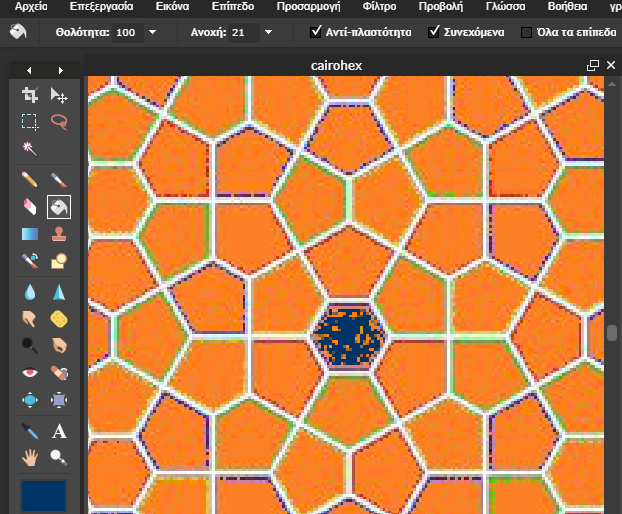Viewport: 622px width, 514px height.
Task: Select the Gradient tool
Action: coord(30,234)
